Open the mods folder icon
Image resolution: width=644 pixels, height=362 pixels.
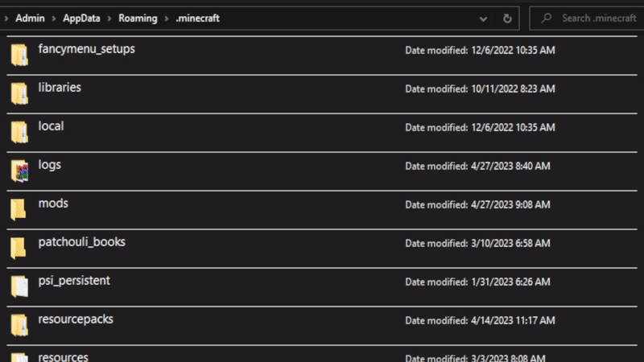pyautogui.click(x=19, y=208)
